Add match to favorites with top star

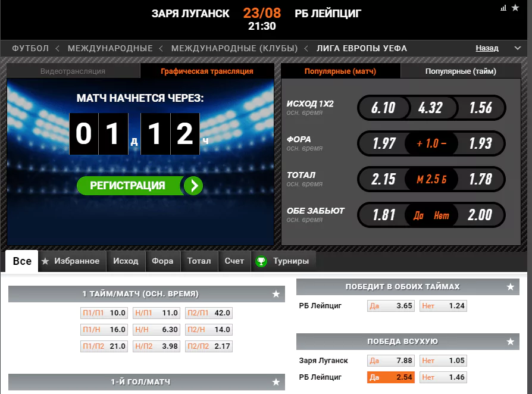pos(515,8)
